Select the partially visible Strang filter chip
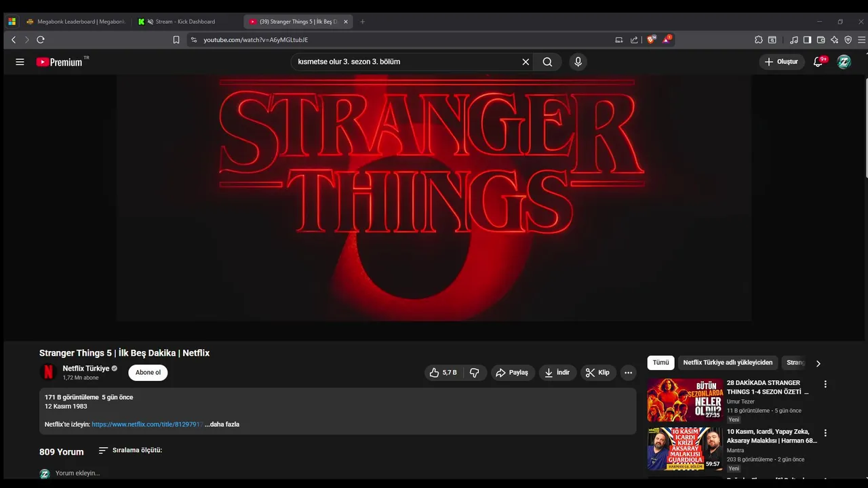The height and width of the screenshot is (488, 868). pyautogui.click(x=796, y=363)
